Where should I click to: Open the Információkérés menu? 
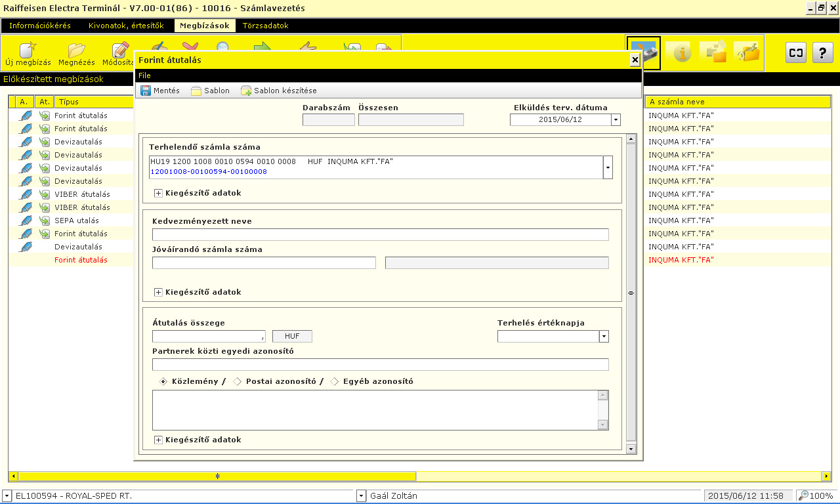click(40, 26)
